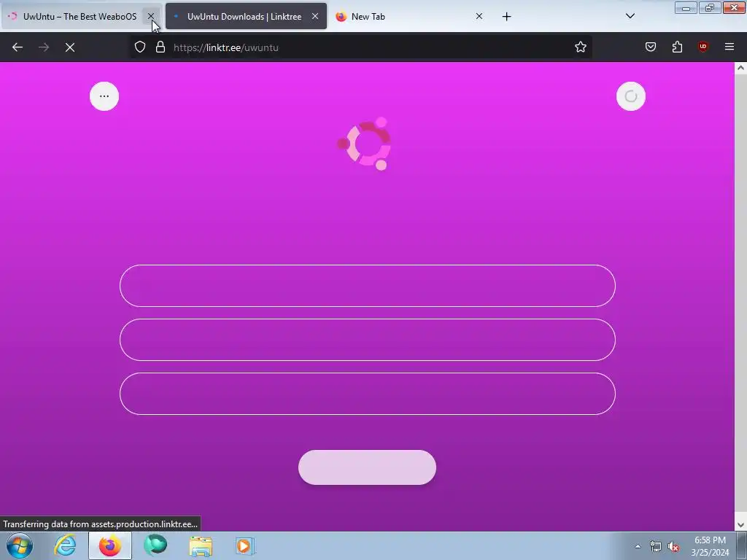747x560 pixels.
Task: Close the UwUntu – The Best WeaboOS tab
Action: (150, 16)
